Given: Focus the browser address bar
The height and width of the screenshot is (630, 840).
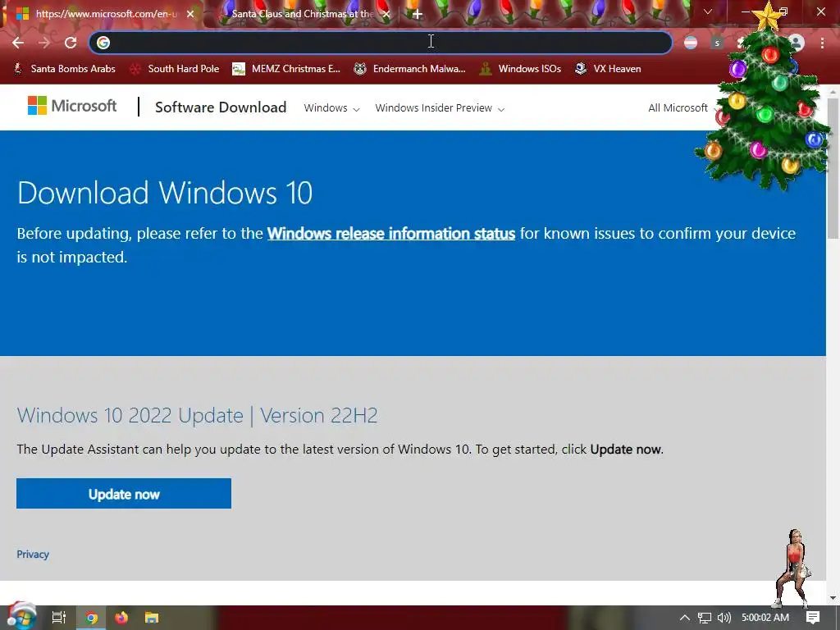Looking at the screenshot, I should [x=381, y=43].
